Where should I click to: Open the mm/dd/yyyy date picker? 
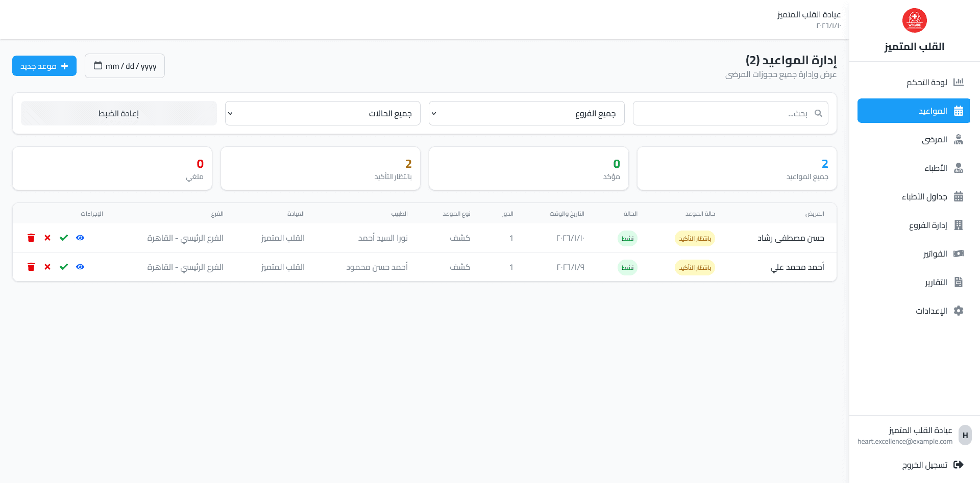(x=125, y=66)
